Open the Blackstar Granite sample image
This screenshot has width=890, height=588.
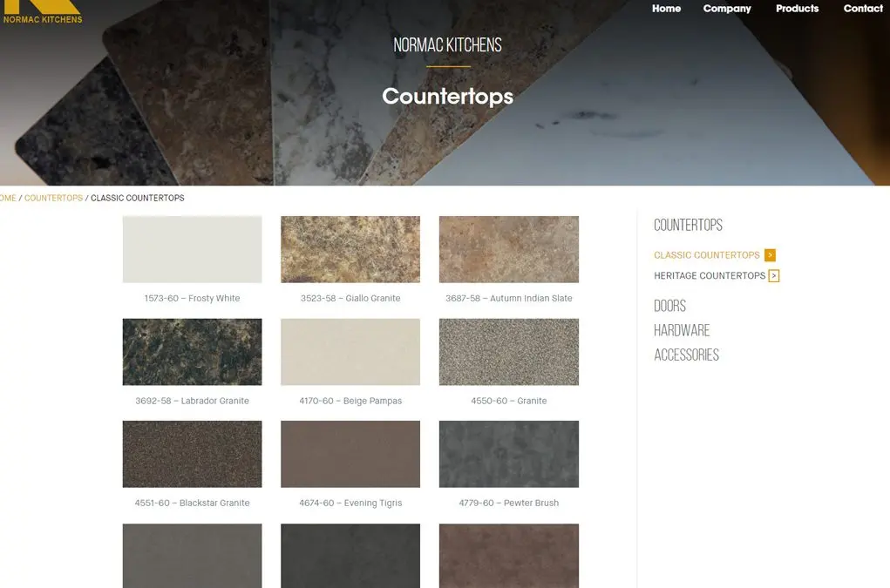click(x=193, y=454)
